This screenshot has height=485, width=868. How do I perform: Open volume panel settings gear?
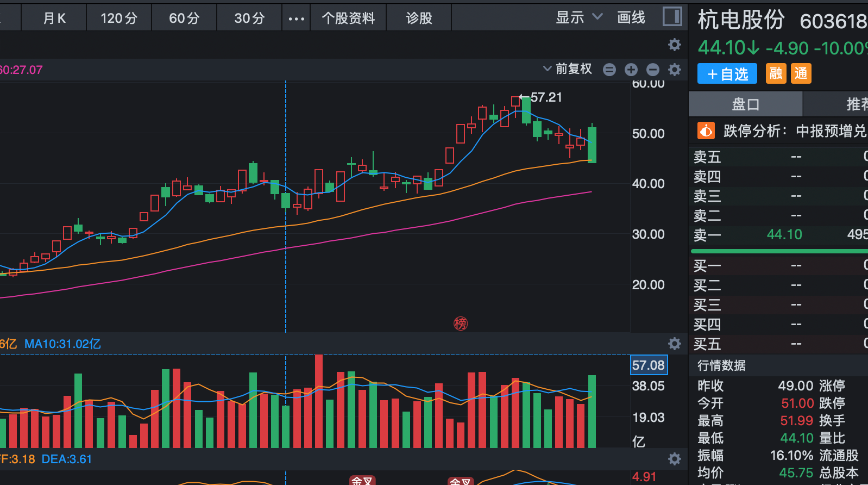[x=675, y=344]
